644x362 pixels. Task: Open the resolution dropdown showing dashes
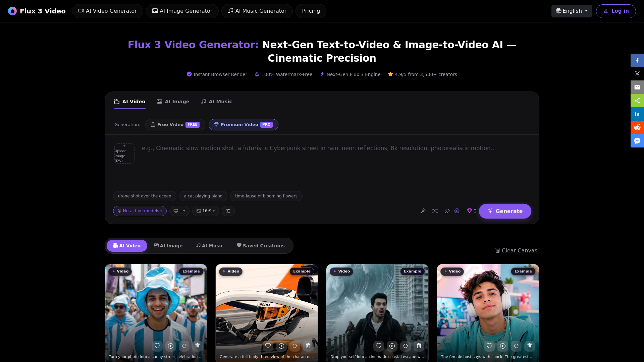coord(179,211)
